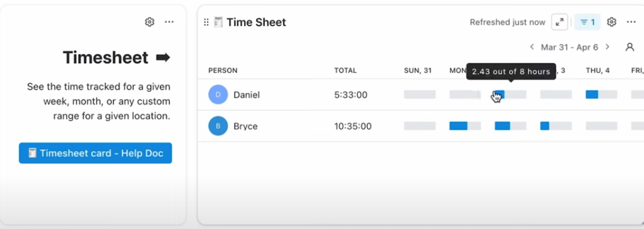
Task: Open the filter button showing 1
Action: (x=587, y=22)
